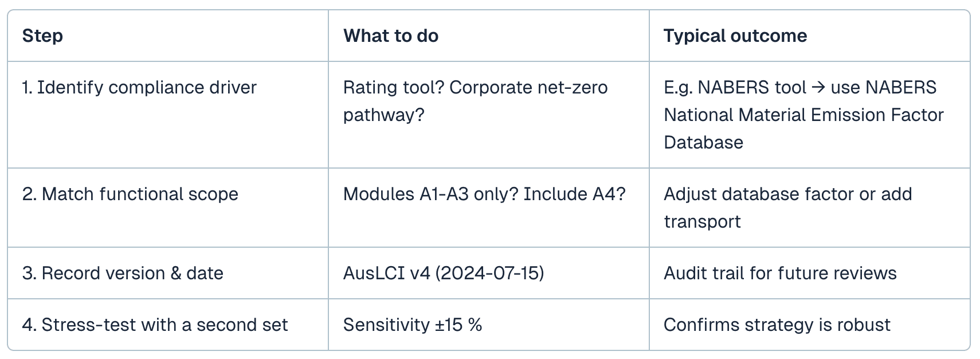Click the word 'pathway?' in row one
Image resolution: width=980 pixels, height=359 pixels.
tap(383, 115)
